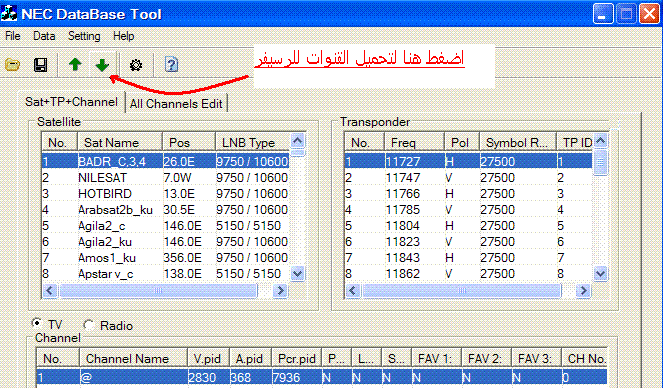Click right arrow of Transponder horizontal scrollbar
This screenshot has width=664, height=390.
(x=583, y=290)
